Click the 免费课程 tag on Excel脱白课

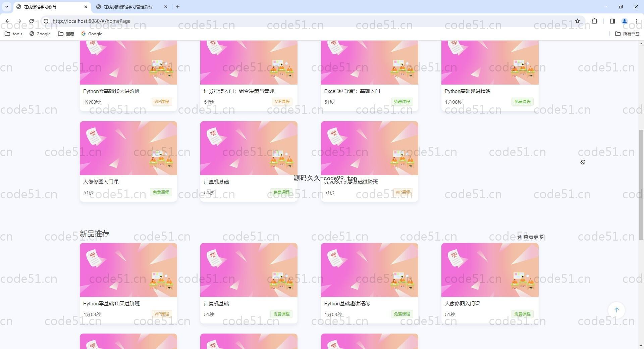point(402,102)
